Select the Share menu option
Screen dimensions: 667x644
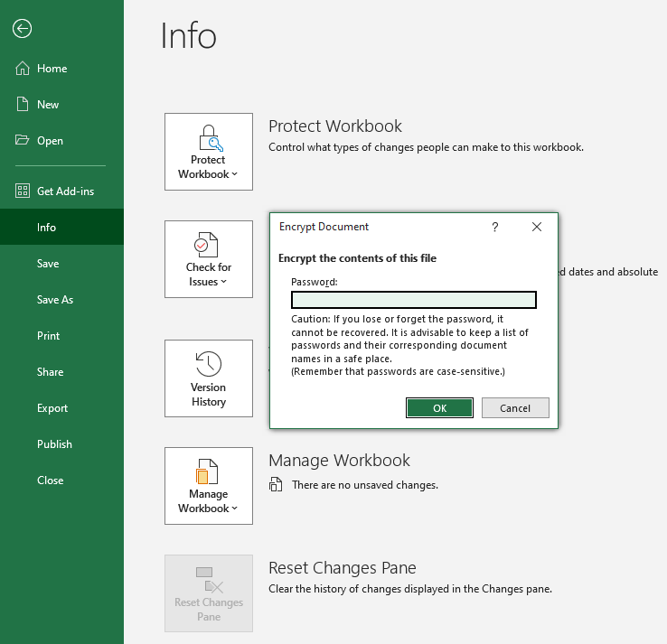pyautogui.click(x=51, y=372)
